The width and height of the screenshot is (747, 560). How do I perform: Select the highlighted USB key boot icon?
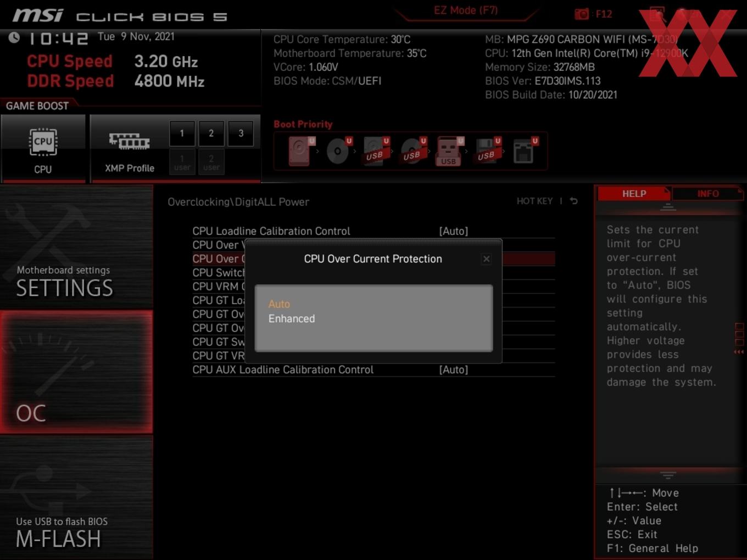coord(449,151)
